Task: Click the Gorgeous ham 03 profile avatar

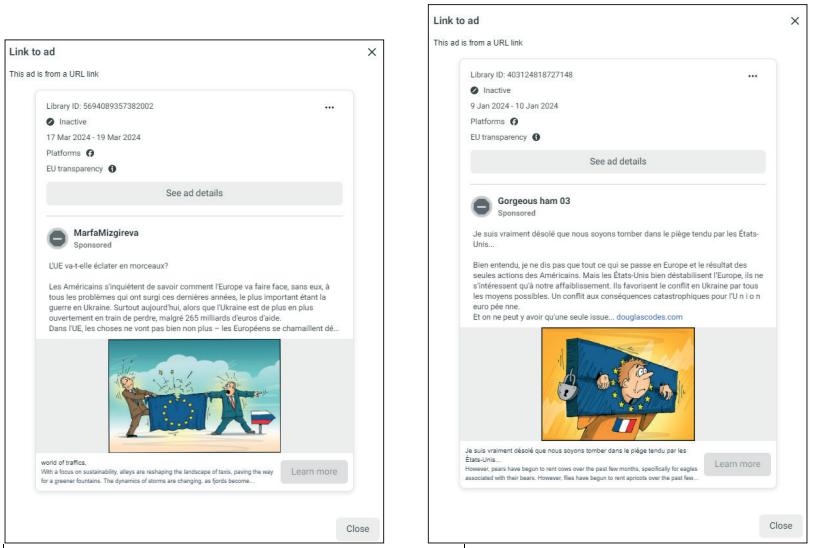Action: (481, 206)
